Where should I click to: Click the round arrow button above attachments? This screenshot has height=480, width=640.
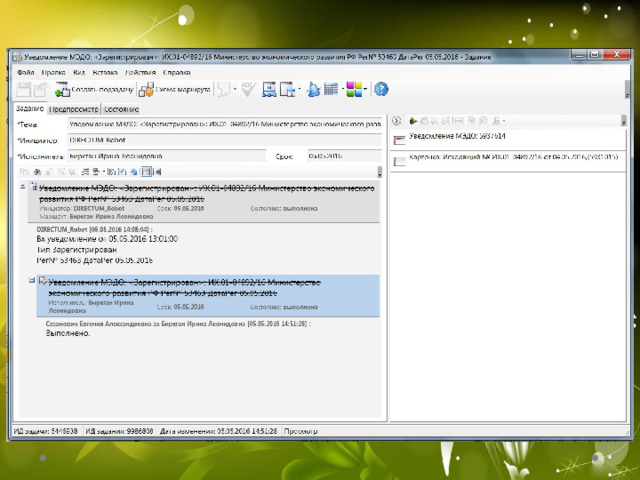(396, 121)
